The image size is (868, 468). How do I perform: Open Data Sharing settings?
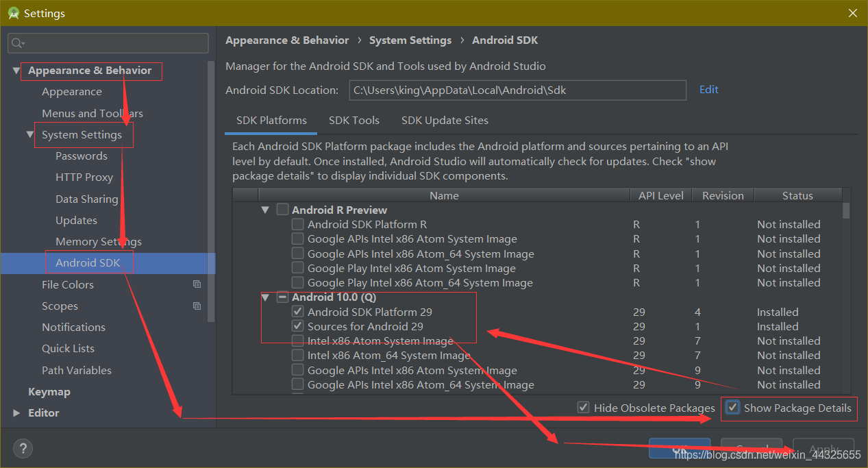(87, 199)
